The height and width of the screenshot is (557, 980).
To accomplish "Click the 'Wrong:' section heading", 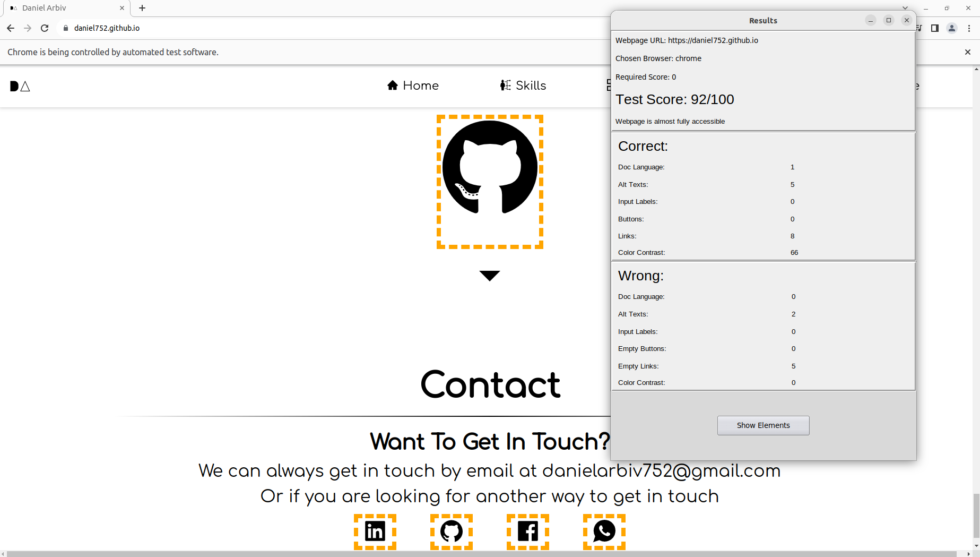I will coord(640,276).
